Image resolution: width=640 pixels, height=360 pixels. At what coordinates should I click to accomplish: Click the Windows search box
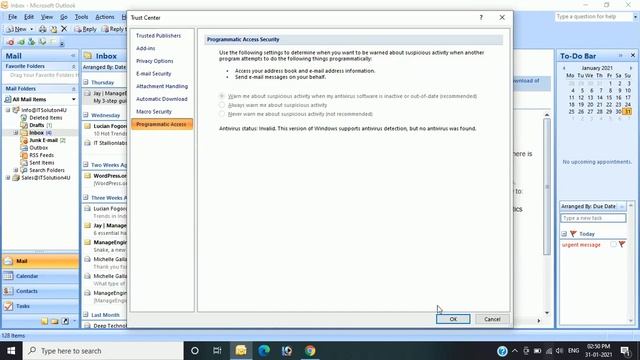103,351
